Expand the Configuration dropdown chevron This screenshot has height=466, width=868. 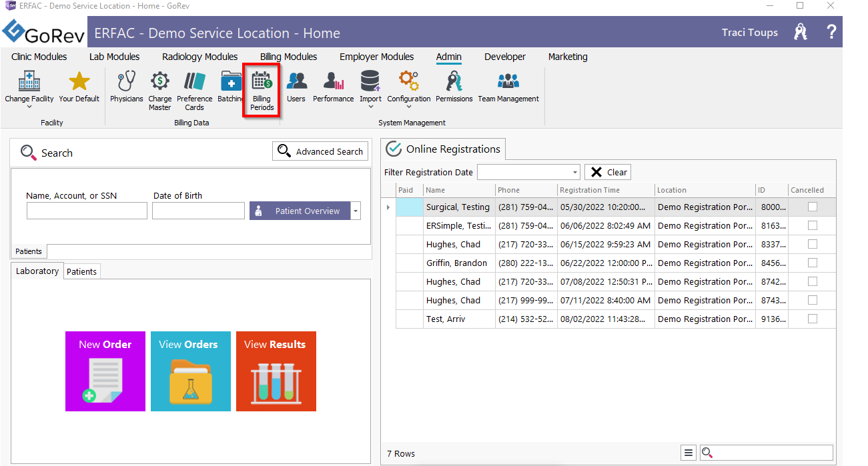(x=409, y=107)
